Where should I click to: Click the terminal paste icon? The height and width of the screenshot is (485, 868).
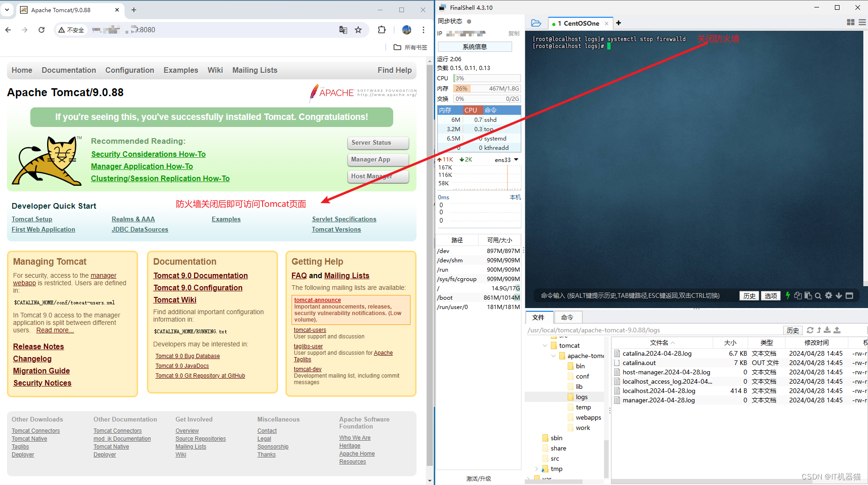coord(808,295)
